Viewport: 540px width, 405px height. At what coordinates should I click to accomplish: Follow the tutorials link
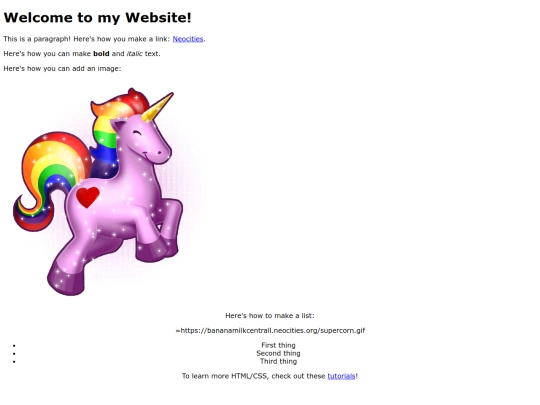pos(341,376)
